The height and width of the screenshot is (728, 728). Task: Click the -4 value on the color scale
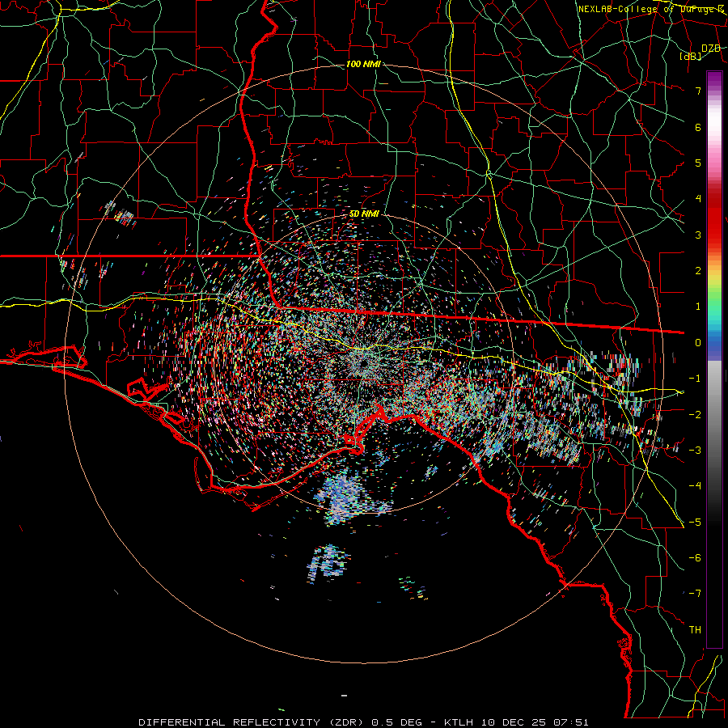695,485
